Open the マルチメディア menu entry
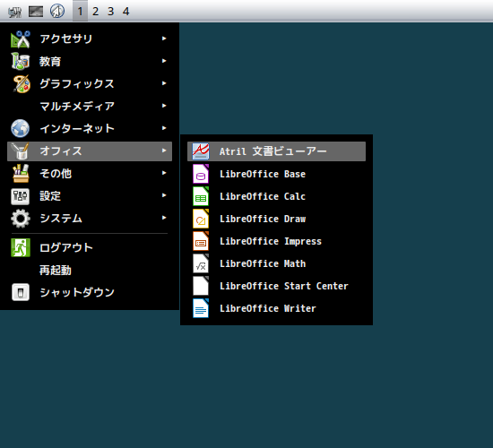The image size is (493, 448). point(90,106)
